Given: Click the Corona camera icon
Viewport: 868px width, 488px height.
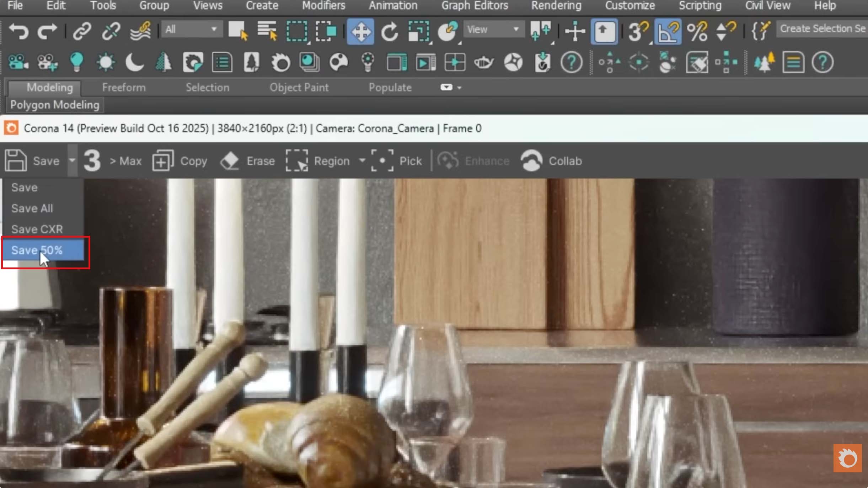Looking at the screenshot, I should pos(18,63).
